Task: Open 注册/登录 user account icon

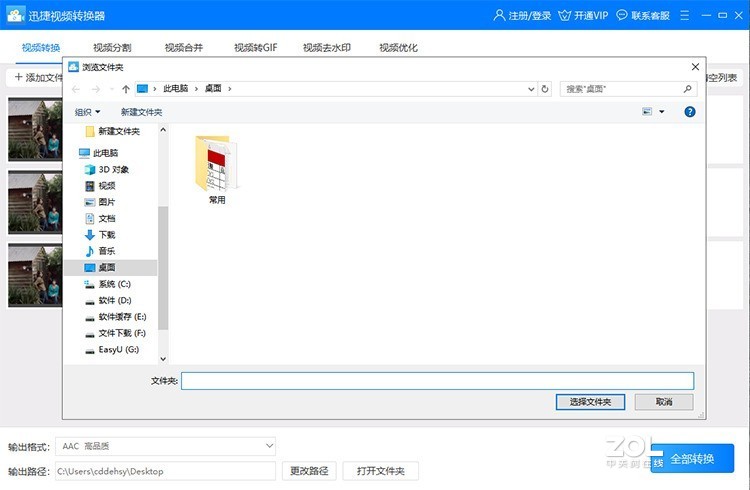Action: point(499,15)
